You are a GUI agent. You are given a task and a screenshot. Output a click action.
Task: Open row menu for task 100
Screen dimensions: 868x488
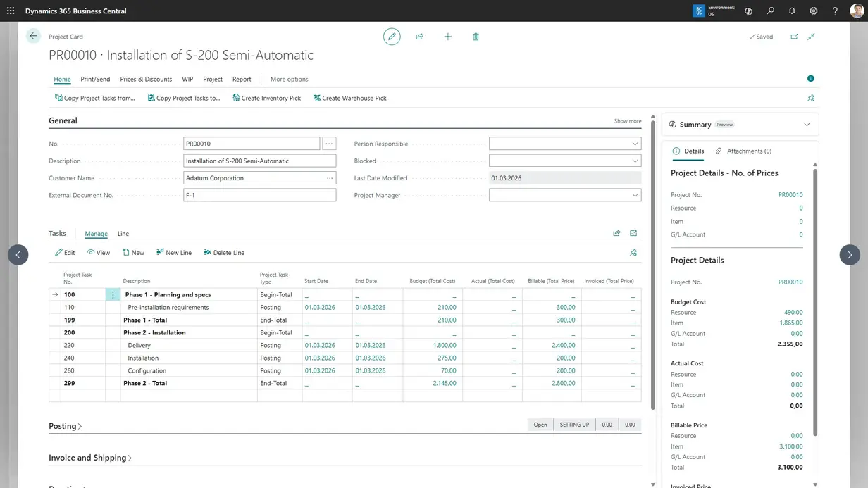[113, 295]
